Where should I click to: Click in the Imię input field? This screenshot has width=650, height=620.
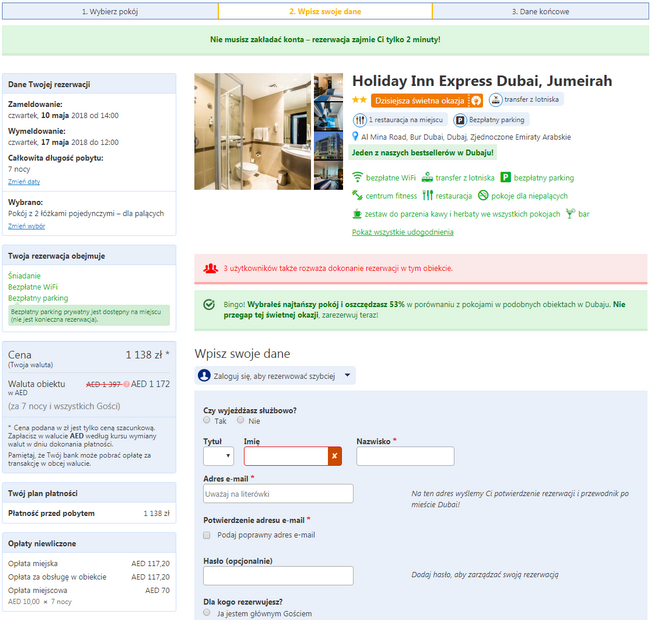coord(286,456)
